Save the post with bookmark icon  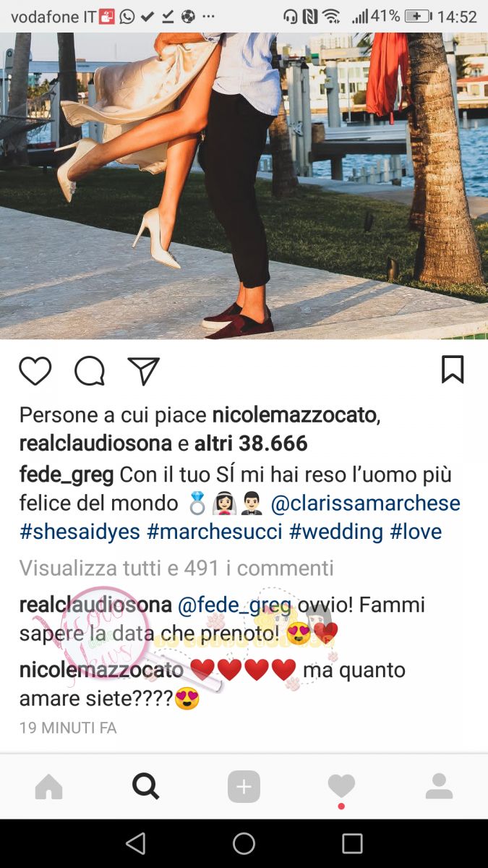(x=453, y=370)
